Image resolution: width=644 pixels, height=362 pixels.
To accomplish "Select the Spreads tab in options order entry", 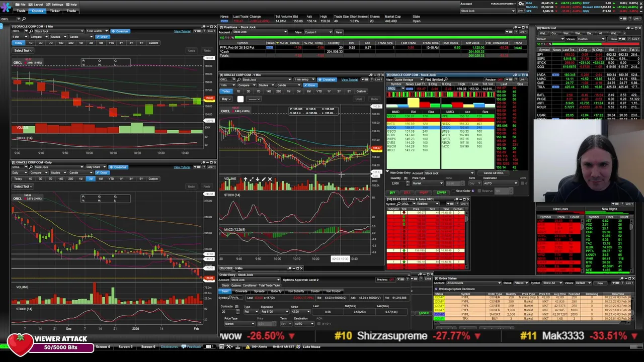I will (x=259, y=291).
